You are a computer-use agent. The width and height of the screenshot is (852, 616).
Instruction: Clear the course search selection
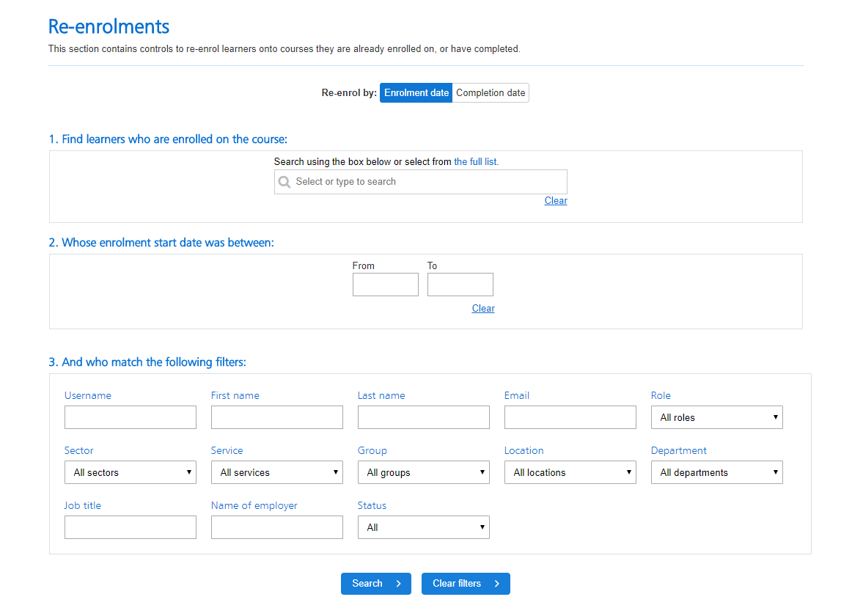point(555,201)
